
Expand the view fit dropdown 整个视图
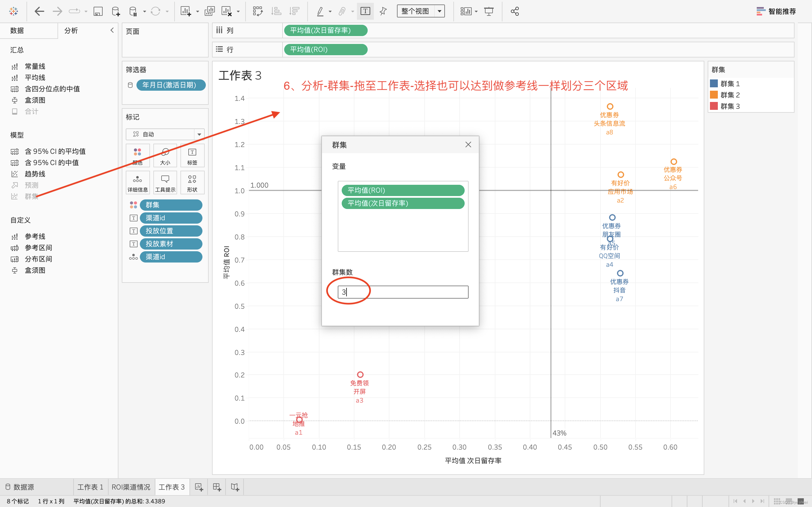point(439,11)
